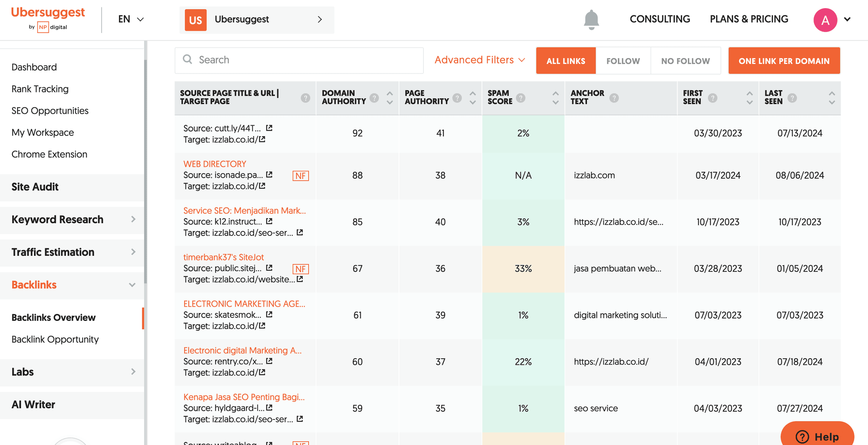Click First Seen help question icon
The image size is (868, 445).
[x=712, y=98]
